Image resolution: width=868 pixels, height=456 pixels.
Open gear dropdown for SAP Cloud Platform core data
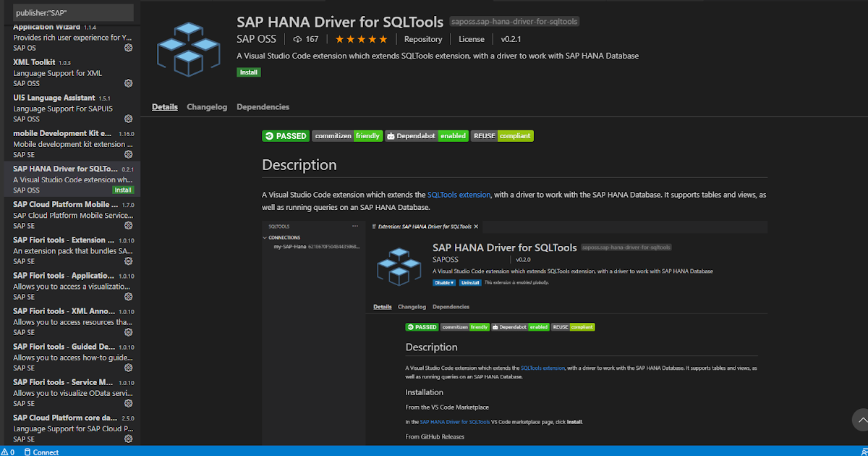128,439
